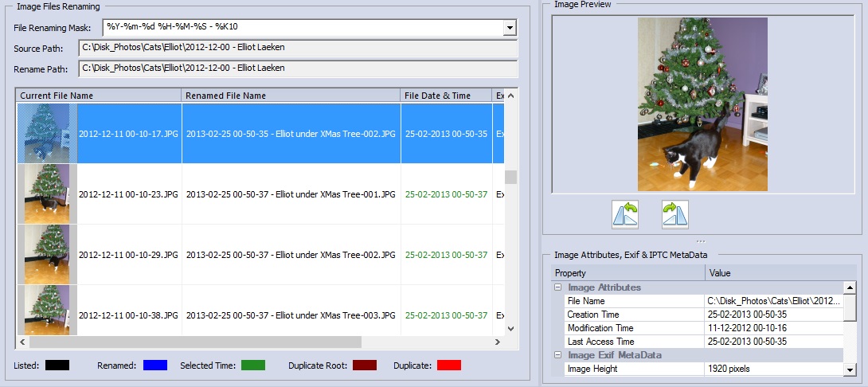
Task: Select file name 2012-12-11 00-10-29.JPG
Action: (x=128, y=256)
